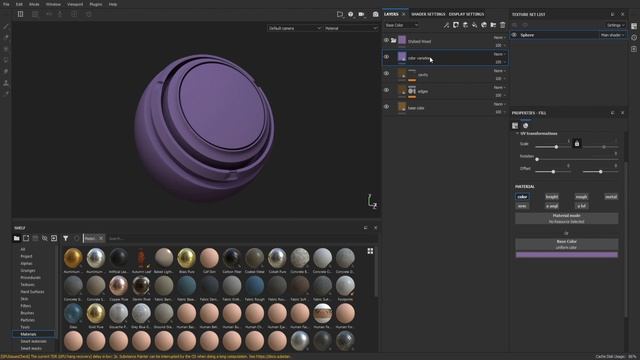Add a new fill layer bucket icon
Viewport: 640px width, 360px height.
pyautogui.click(x=474, y=25)
